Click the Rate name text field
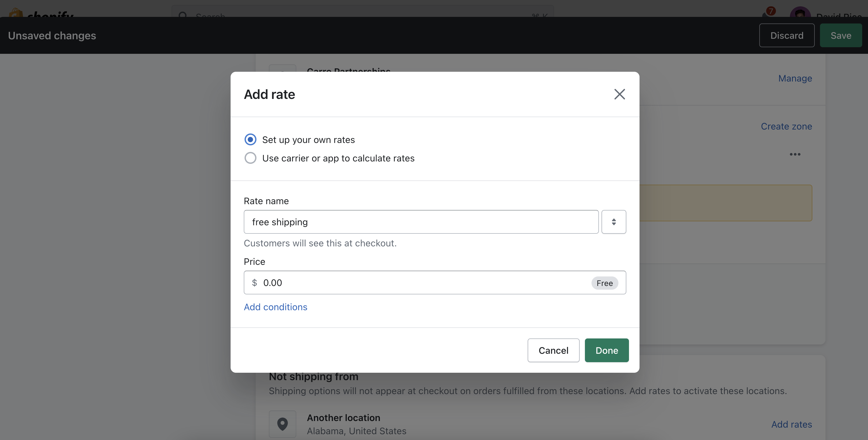Screen dimensions: 868x440 (x=421, y=222)
